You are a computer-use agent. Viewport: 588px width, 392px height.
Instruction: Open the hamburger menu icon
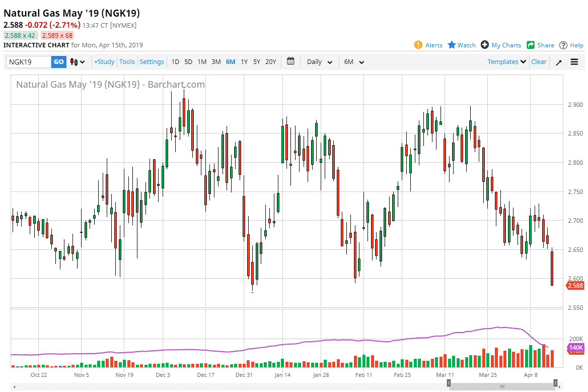(x=574, y=62)
